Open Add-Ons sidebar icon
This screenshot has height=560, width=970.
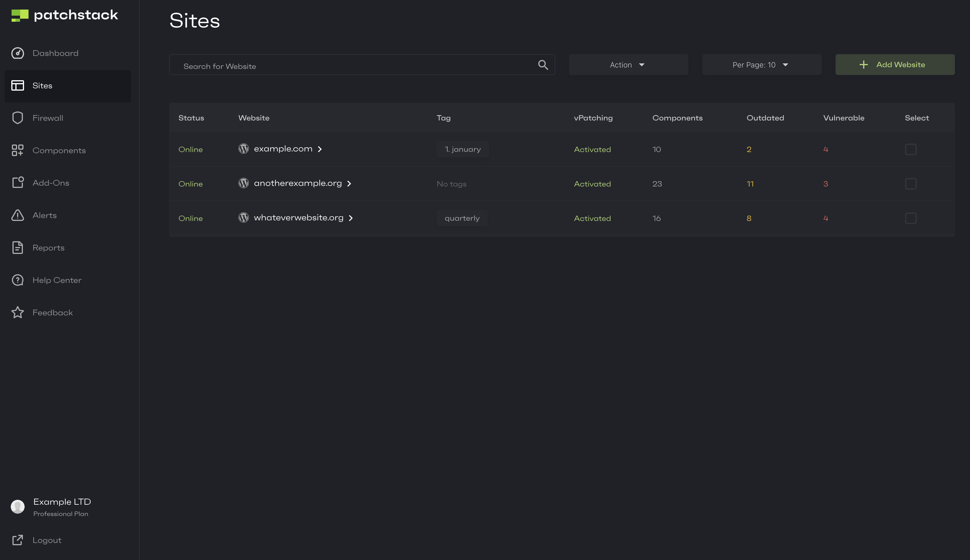pyautogui.click(x=17, y=183)
